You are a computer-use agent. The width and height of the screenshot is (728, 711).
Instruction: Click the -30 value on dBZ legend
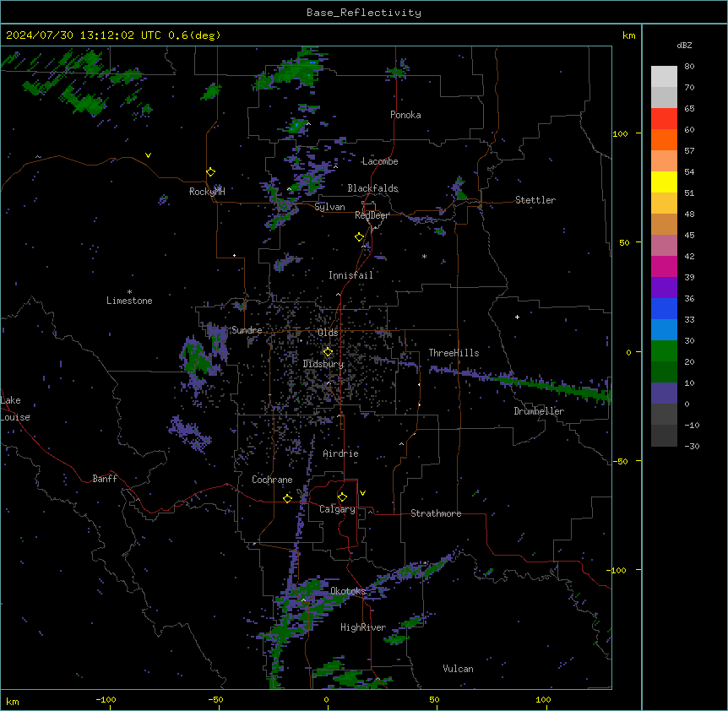tap(692, 447)
